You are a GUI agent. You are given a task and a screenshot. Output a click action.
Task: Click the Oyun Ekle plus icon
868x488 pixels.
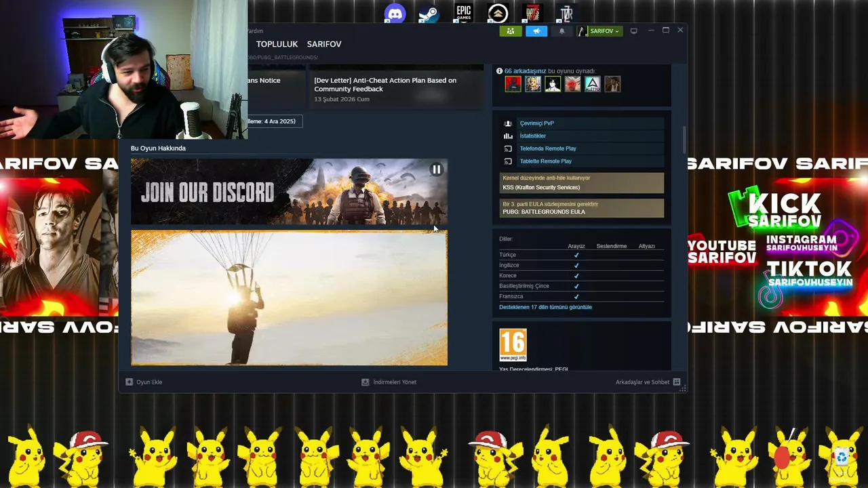pos(129,382)
